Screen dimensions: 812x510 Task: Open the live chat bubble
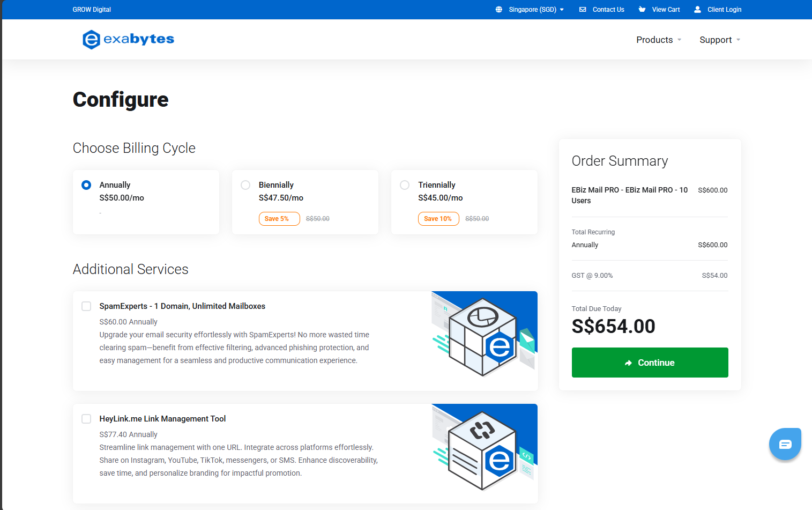coord(785,444)
